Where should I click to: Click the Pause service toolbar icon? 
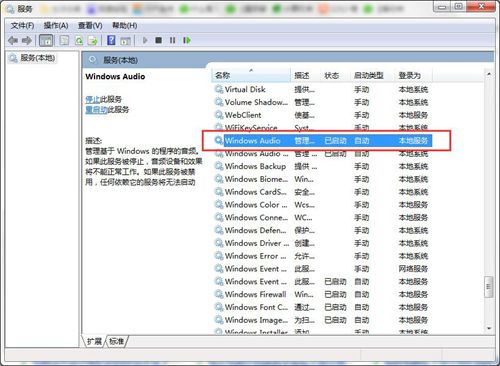click(172, 40)
